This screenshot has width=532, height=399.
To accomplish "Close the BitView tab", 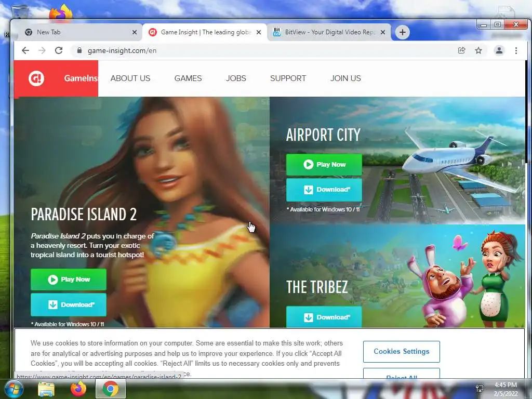I will (383, 32).
